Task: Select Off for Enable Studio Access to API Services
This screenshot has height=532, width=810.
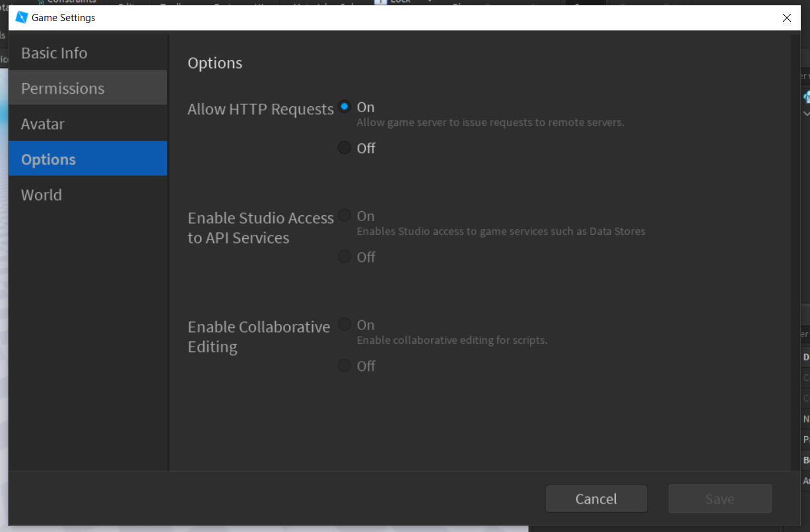Action: pos(344,256)
